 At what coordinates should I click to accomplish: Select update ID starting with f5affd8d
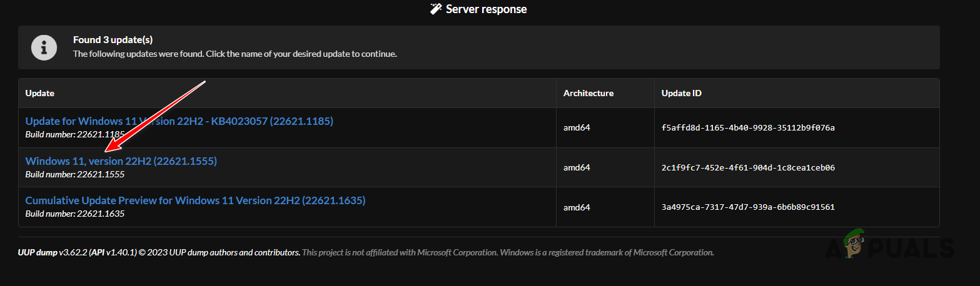pos(748,128)
